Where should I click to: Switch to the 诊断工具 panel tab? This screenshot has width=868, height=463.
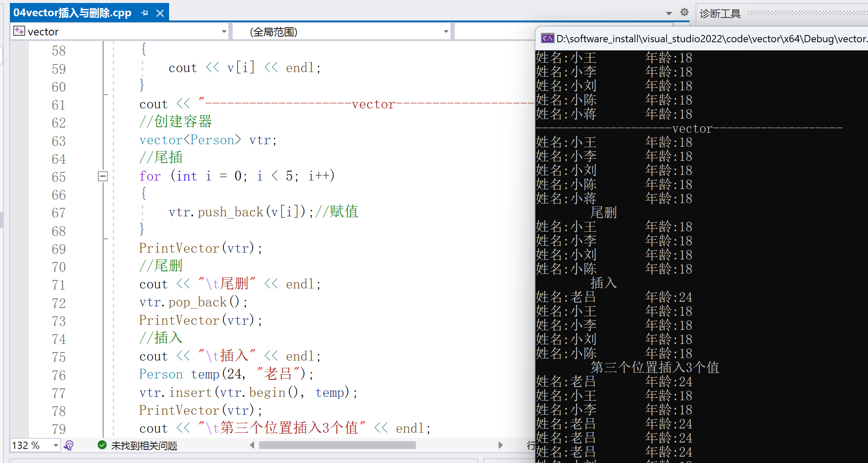(720, 14)
